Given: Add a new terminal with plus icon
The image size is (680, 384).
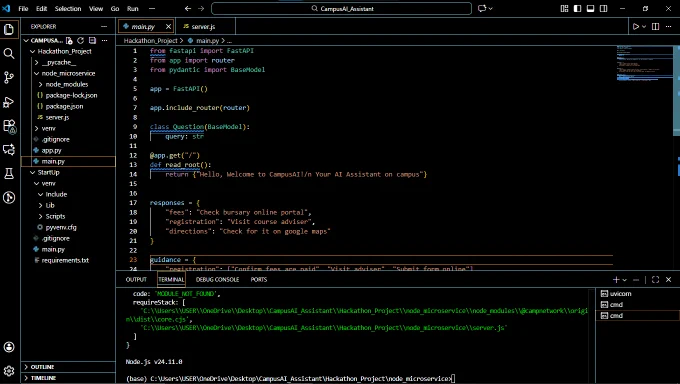Looking at the screenshot, I should click(x=616, y=280).
